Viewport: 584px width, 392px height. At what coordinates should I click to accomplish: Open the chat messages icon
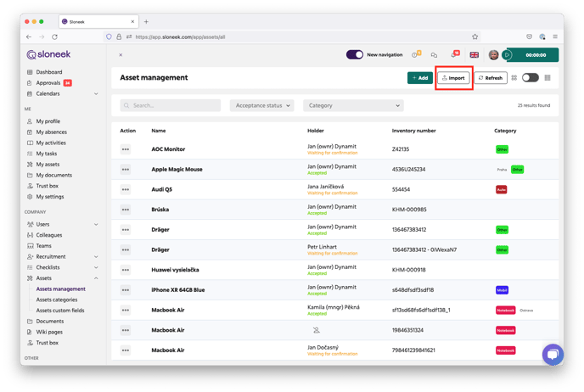click(434, 54)
